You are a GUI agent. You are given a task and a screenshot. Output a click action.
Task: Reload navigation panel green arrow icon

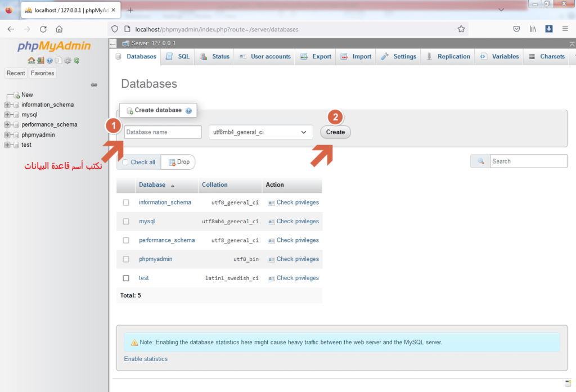[76, 60]
